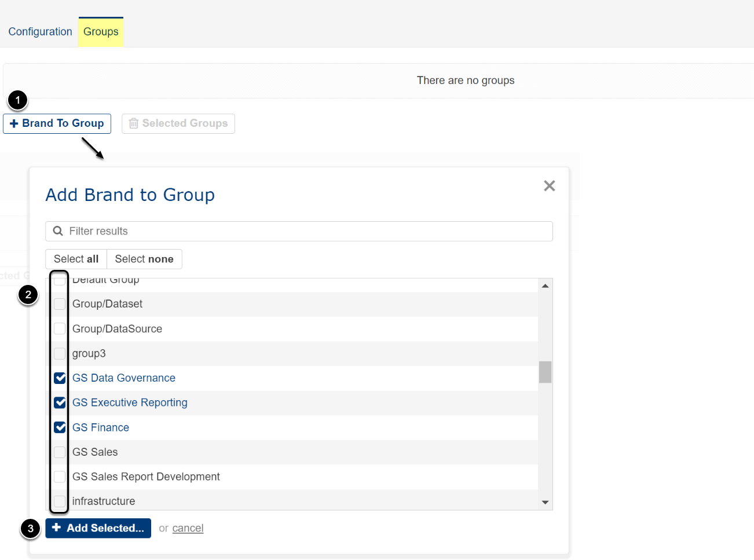Click the group list scrollbar thumb

coord(545,372)
